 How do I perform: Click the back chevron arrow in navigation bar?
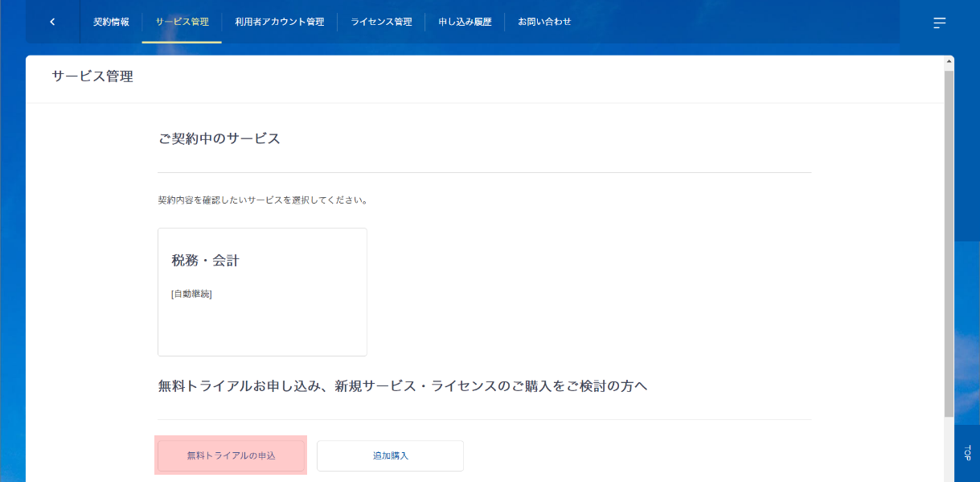point(52,22)
